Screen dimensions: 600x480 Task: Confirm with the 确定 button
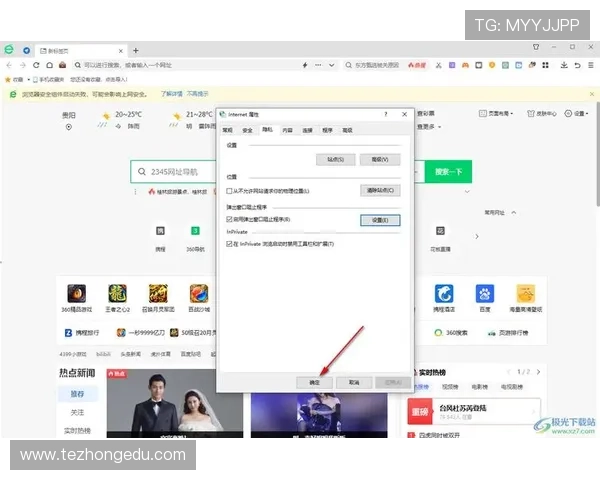coord(314,382)
